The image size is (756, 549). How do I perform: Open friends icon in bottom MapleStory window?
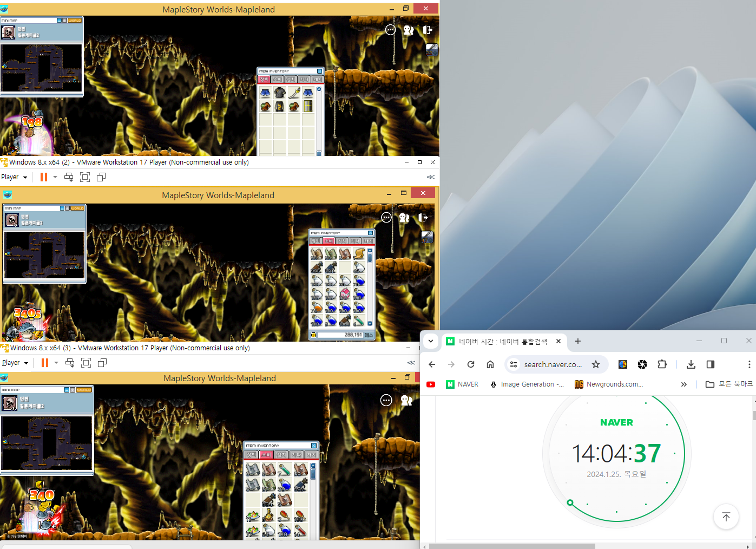click(x=406, y=400)
